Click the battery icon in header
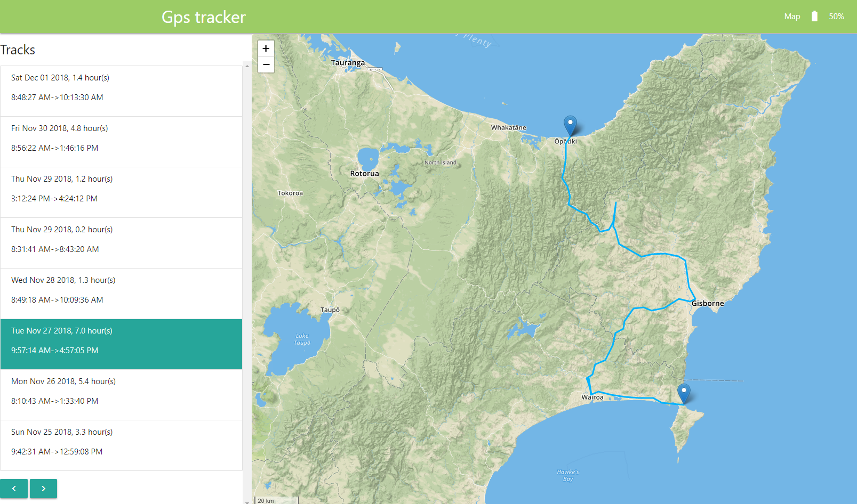This screenshot has width=857, height=504. 814,17
